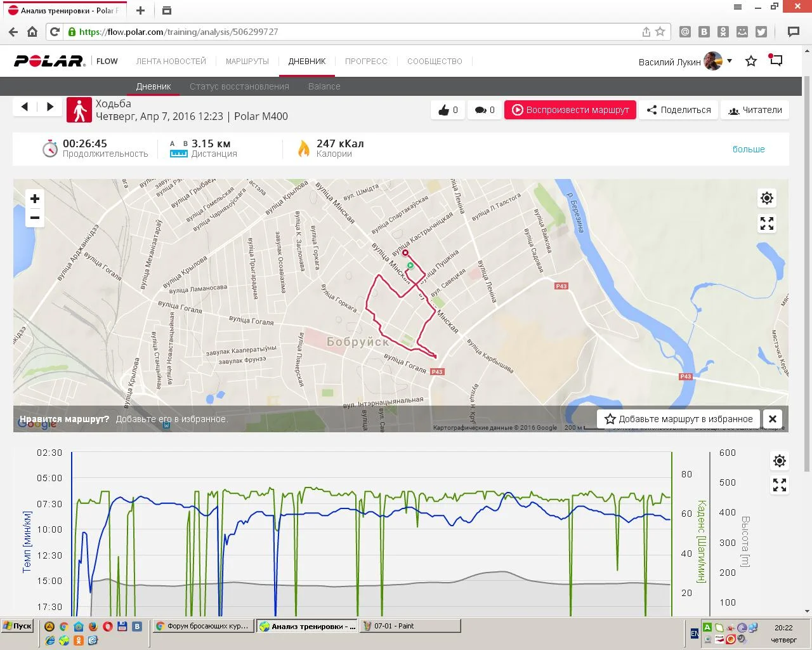The height and width of the screenshot is (650, 812).
Task: Switch to Форум бросающих кур taskbar window
Action: 204,626
